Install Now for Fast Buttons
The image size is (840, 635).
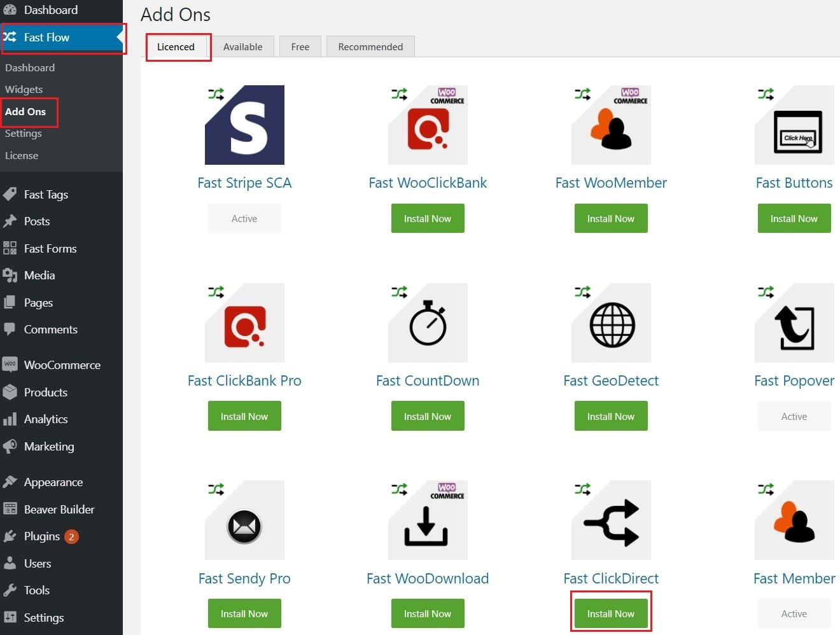tap(794, 218)
